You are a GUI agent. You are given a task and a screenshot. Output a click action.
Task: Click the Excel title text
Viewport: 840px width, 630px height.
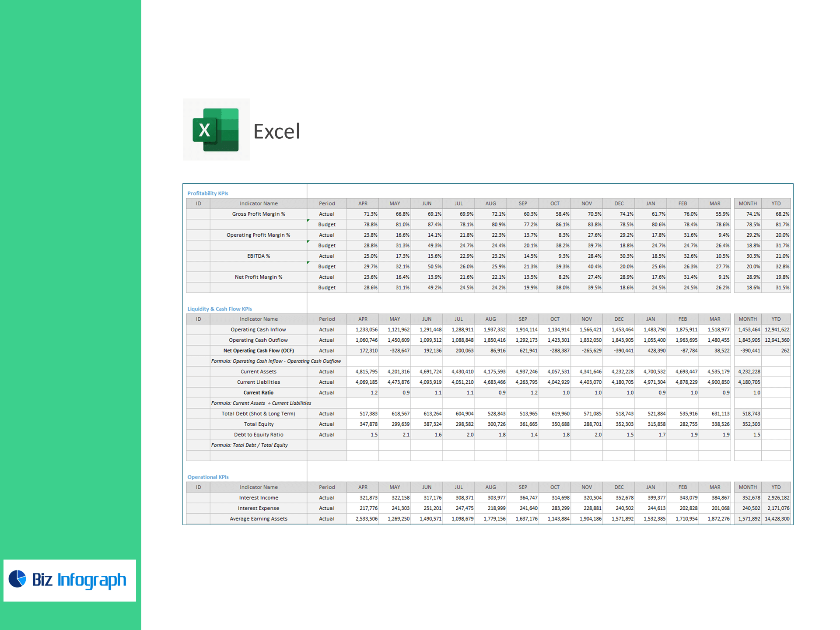click(276, 131)
